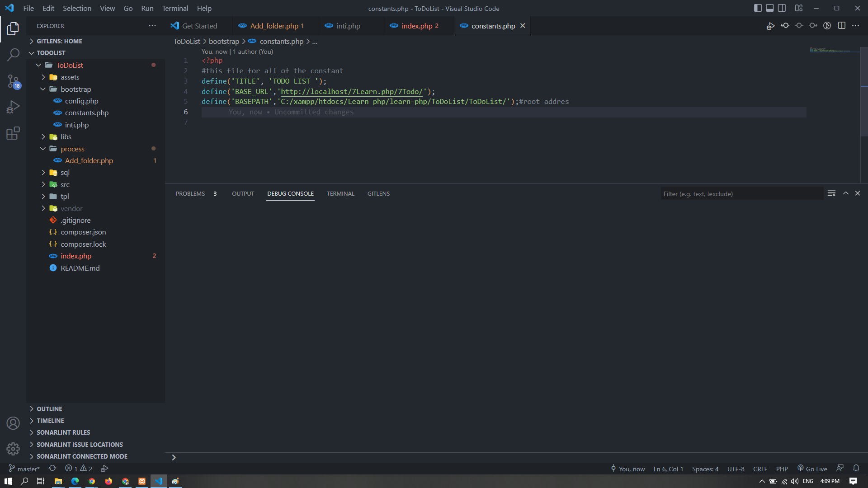Viewport: 868px width, 488px height.
Task: Click GitLens open changes with previous revision icon
Action: 785,26
